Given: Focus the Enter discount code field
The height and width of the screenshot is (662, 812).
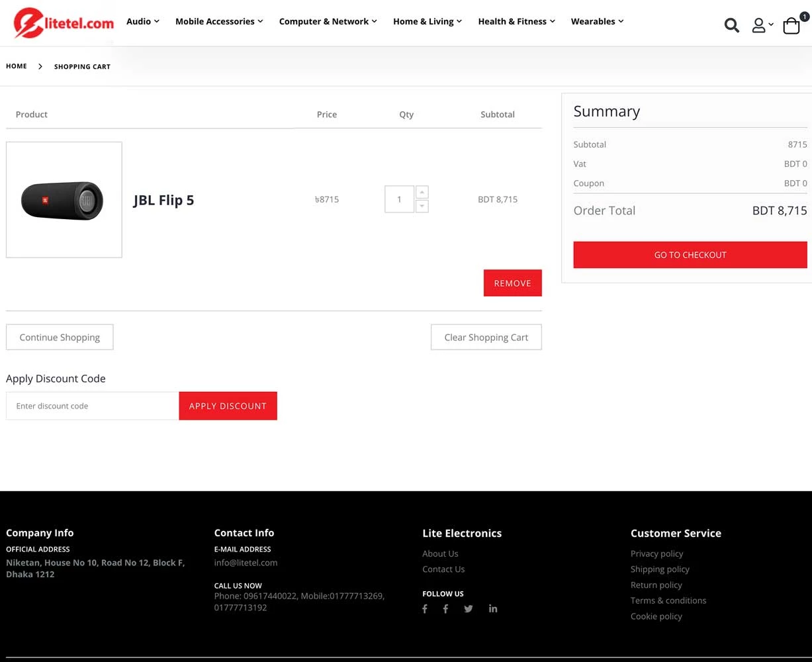Looking at the screenshot, I should tap(93, 406).
